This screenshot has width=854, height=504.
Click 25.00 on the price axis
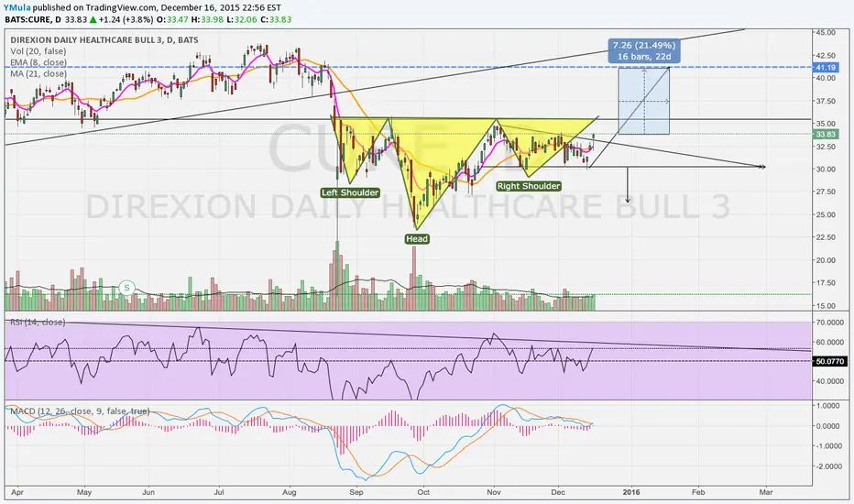(826, 214)
